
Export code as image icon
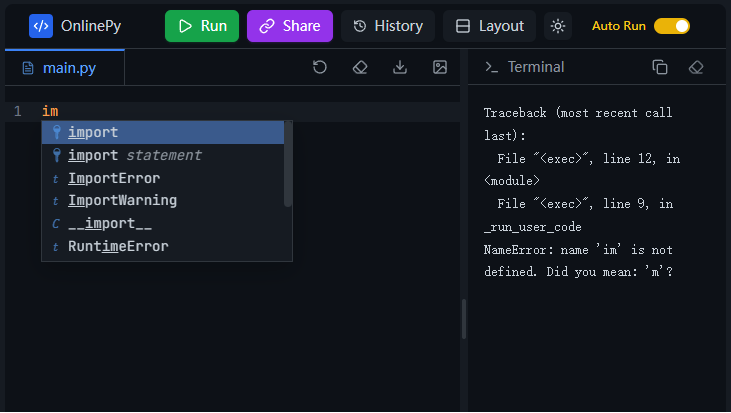click(x=440, y=67)
